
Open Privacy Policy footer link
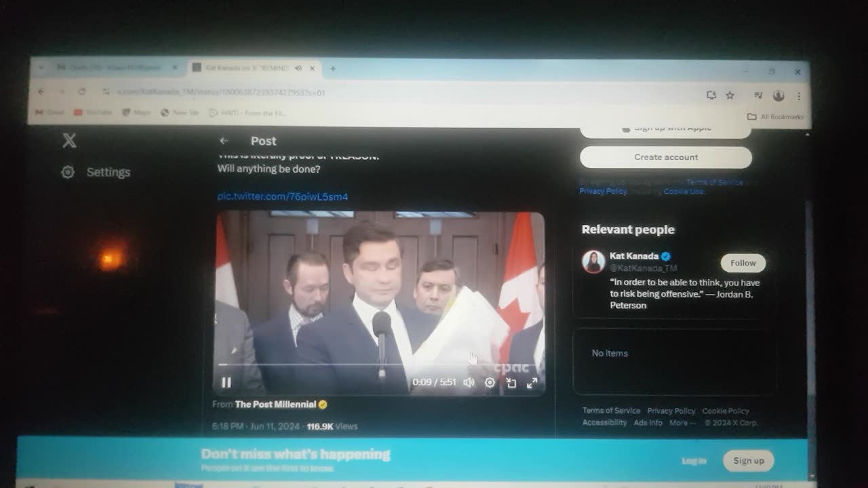coord(671,411)
